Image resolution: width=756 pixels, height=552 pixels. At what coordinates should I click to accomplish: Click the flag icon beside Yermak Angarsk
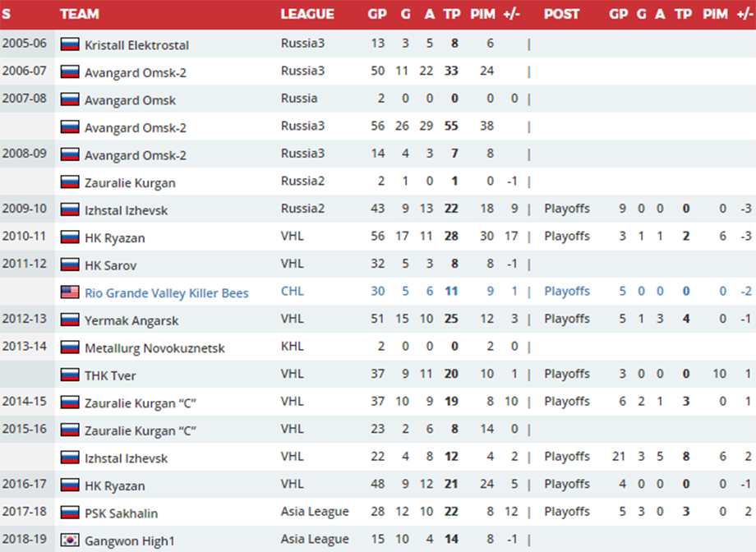coord(70,320)
